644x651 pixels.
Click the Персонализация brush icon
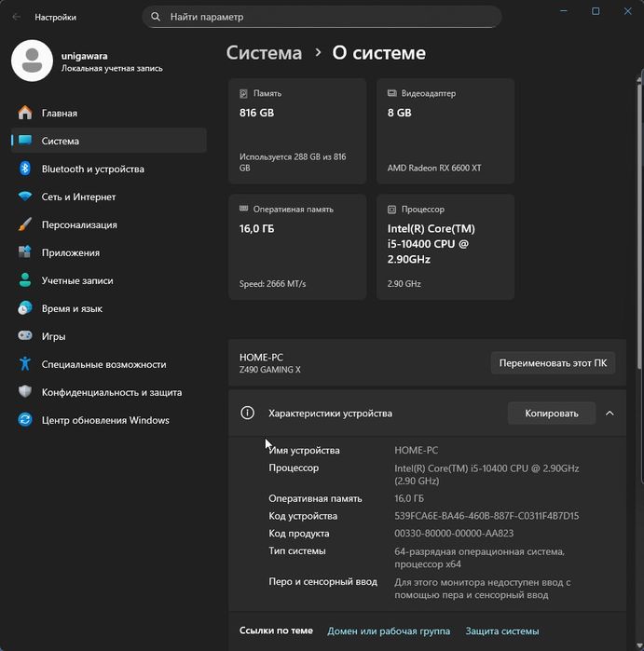point(25,224)
